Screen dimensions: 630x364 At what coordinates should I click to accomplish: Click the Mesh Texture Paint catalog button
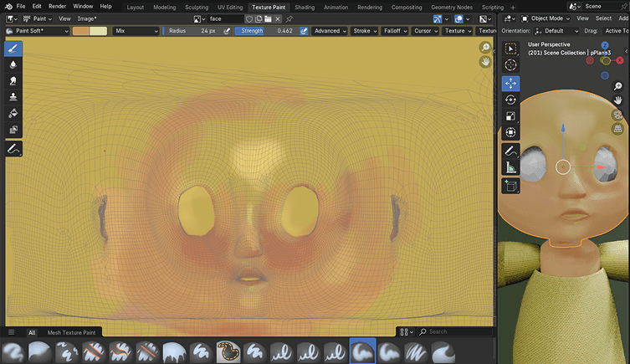(71, 332)
